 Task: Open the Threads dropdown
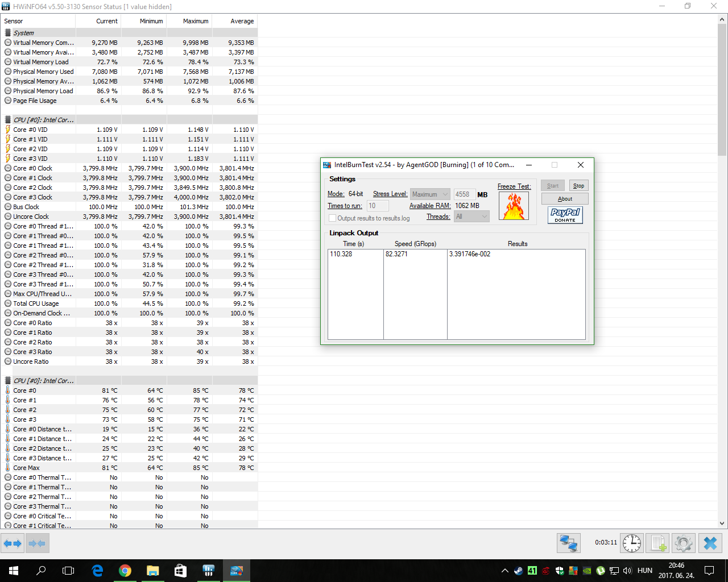point(471,217)
